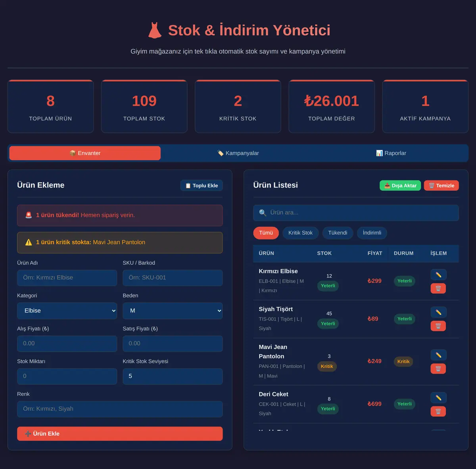The image size is (476, 469).
Task: Filter list by Kritik Stok
Action: click(300, 233)
